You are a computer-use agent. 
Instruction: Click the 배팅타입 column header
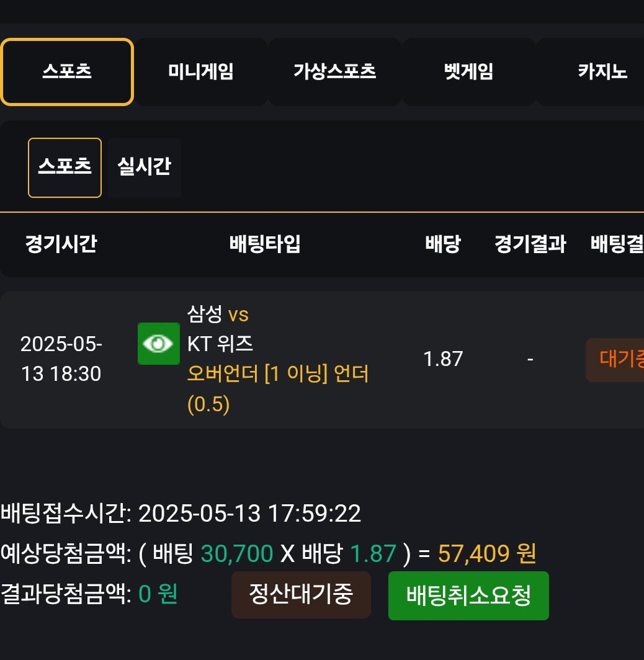265,244
